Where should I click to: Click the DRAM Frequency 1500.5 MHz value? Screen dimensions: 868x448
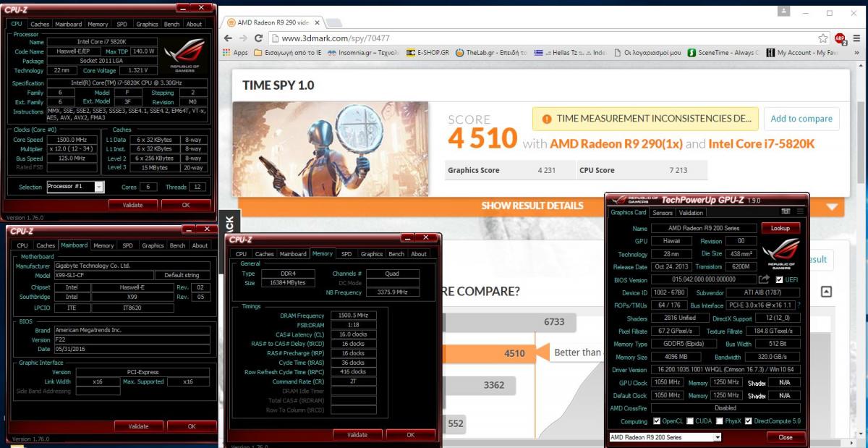point(354,316)
